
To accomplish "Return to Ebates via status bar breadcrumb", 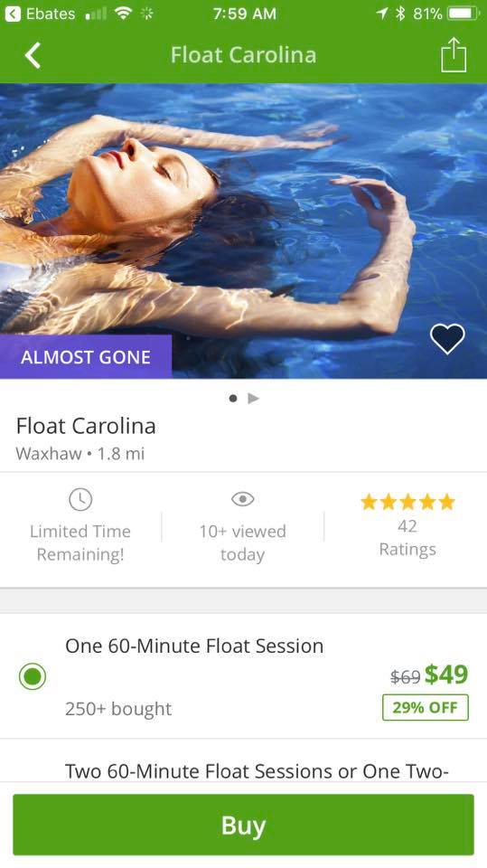I will [40, 14].
